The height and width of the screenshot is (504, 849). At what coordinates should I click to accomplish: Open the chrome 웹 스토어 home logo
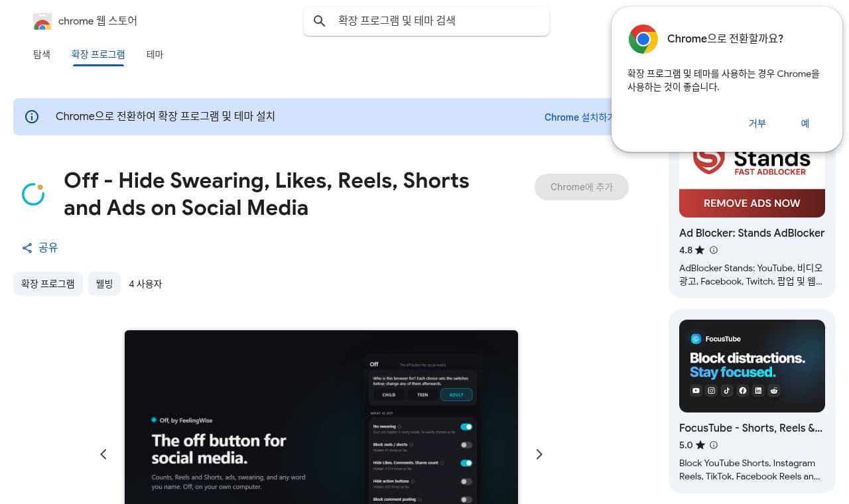point(85,21)
